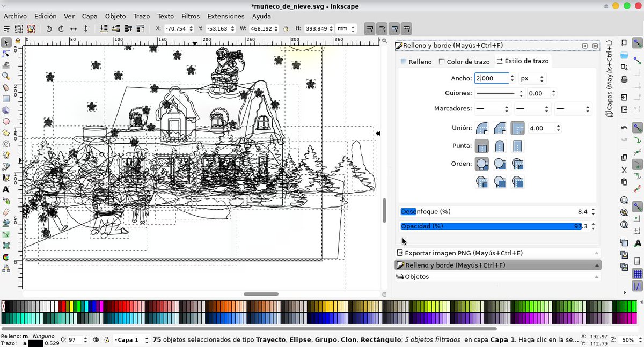
Task: Toggle move patterns with objects
Action: [407, 28]
